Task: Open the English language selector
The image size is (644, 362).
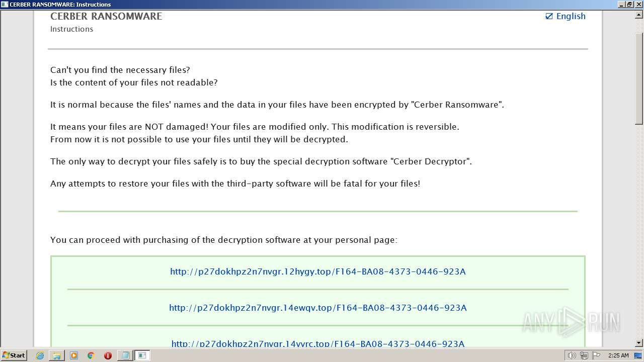Action: (x=566, y=16)
